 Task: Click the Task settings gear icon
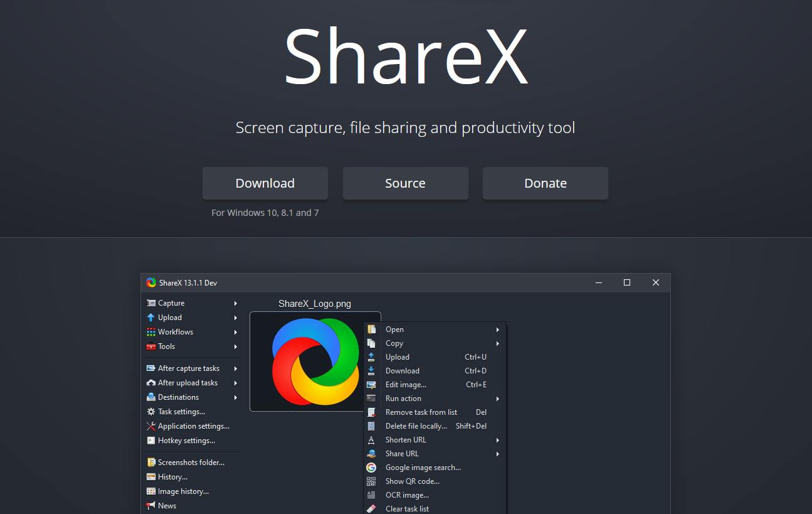click(x=150, y=412)
